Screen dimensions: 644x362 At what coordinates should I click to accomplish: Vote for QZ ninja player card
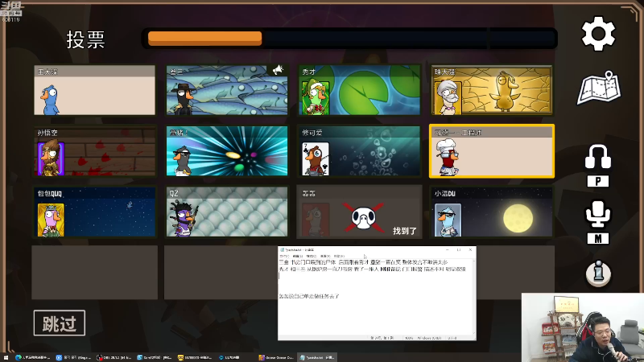[227, 212]
